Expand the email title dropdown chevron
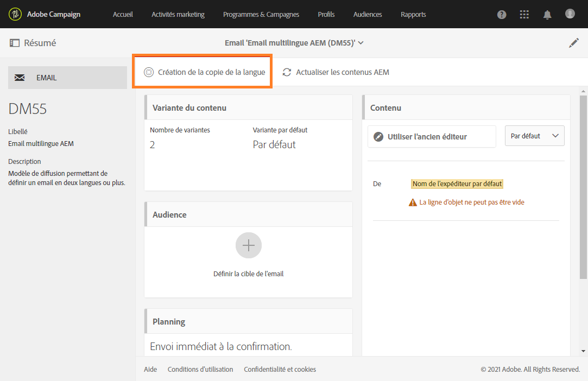Image resolution: width=588 pixels, height=381 pixels. (x=361, y=43)
